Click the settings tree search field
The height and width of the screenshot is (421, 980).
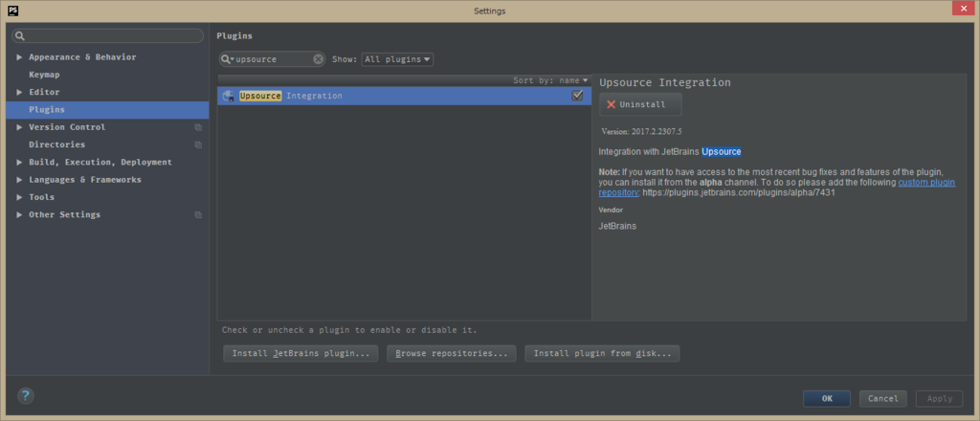(107, 35)
